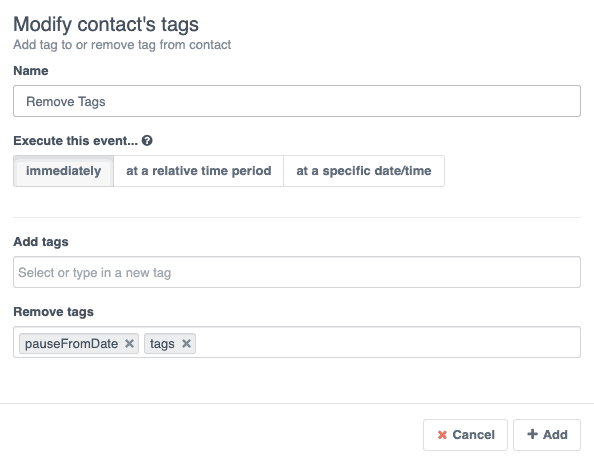
Task: Open the Add tags selector field
Action: tap(297, 272)
